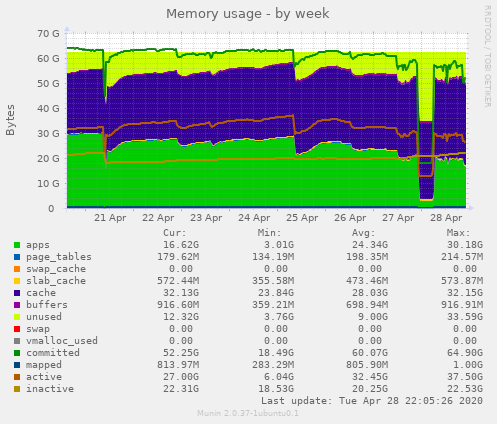Click the swap_cache orange legend swatch
The height and width of the screenshot is (424, 497).
coord(17,269)
